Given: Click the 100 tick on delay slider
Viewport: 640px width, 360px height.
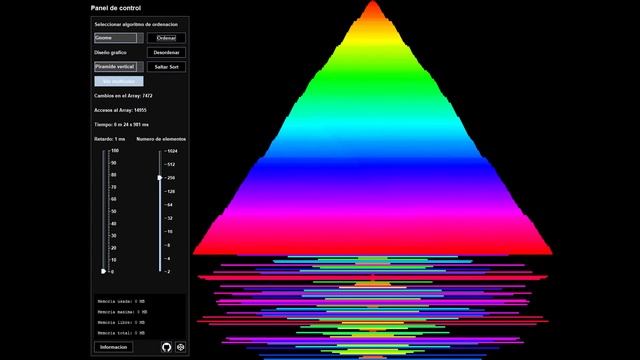Looking at the screenshot, I should pos(114,151).
